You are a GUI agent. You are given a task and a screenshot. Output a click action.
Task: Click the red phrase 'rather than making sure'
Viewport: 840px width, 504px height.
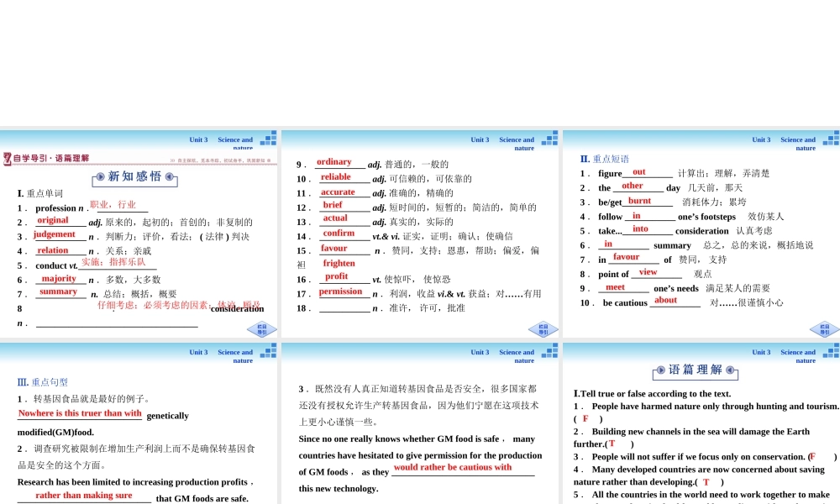(83, 496)
